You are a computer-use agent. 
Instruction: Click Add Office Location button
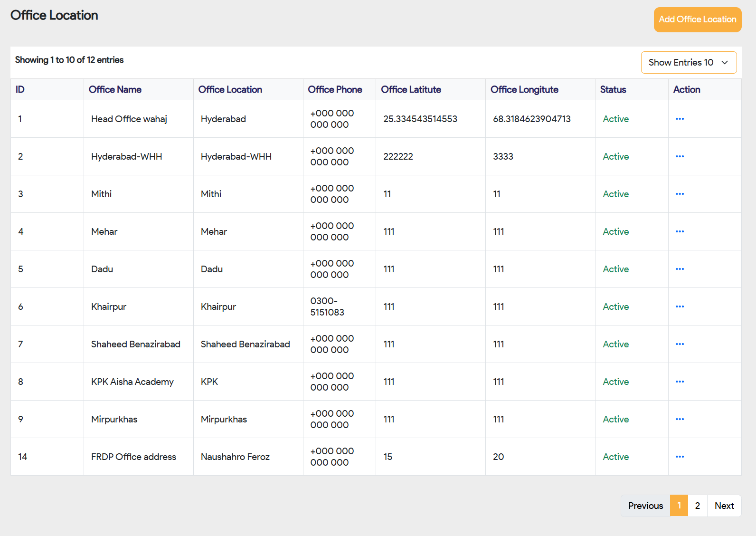697,19
